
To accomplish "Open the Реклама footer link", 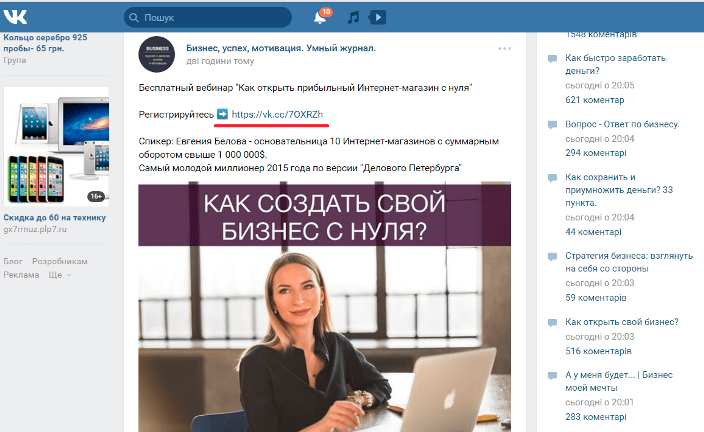I will click(22, 275).
